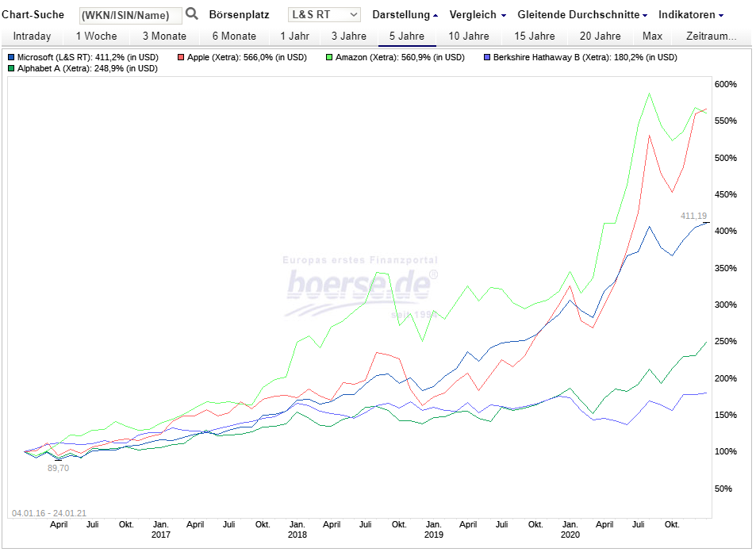The width and height of the screenshot is (756, 552).
Task: Expand the Indikatoren menu
Action: pyautogui.click(x=691, y=14)
